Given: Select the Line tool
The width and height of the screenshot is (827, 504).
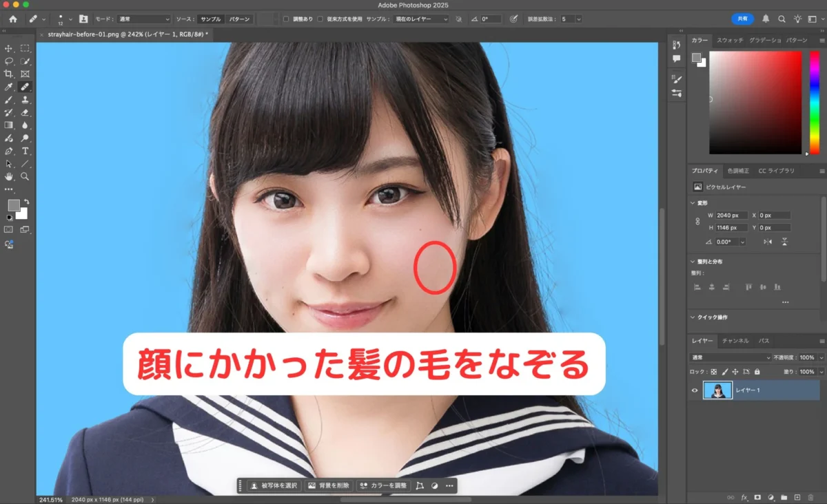Looking at the screenshot, I should click(x=25, y=164).
